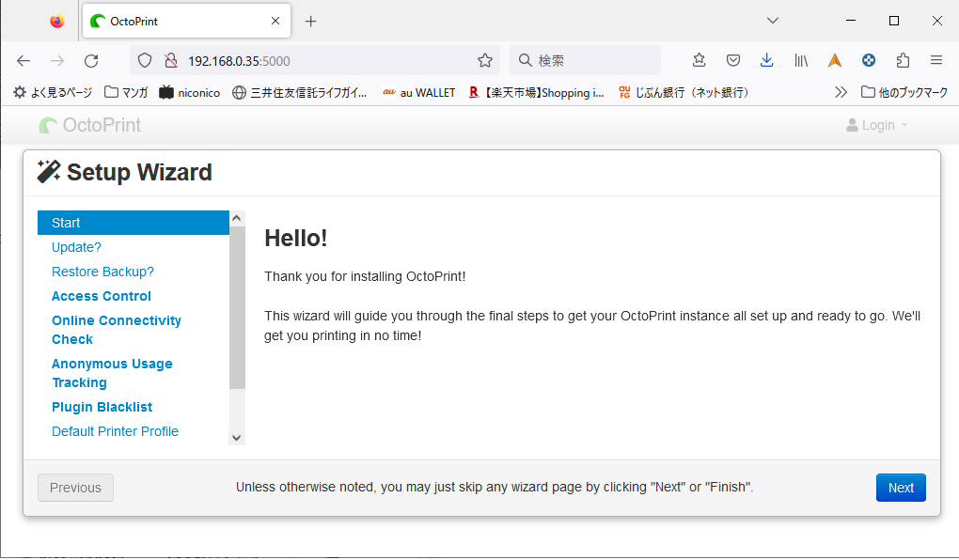Click the OctoPrint tab title
Screen dimensions: 959x560
coord(134,22)
